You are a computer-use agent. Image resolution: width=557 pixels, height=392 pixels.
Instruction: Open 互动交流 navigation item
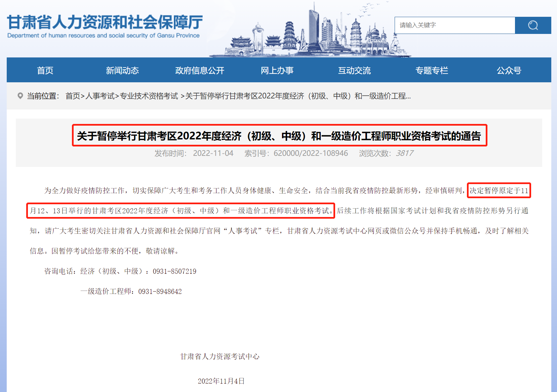pos(354,71)
